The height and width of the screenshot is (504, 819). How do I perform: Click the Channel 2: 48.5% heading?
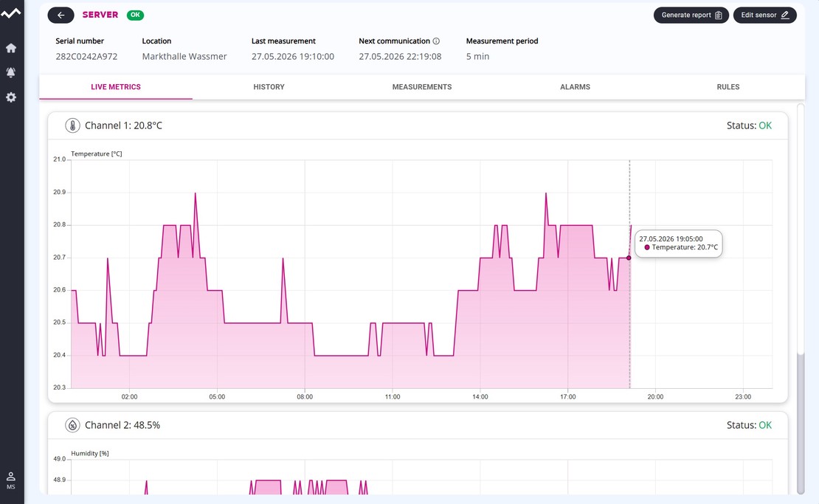point(122,425)
